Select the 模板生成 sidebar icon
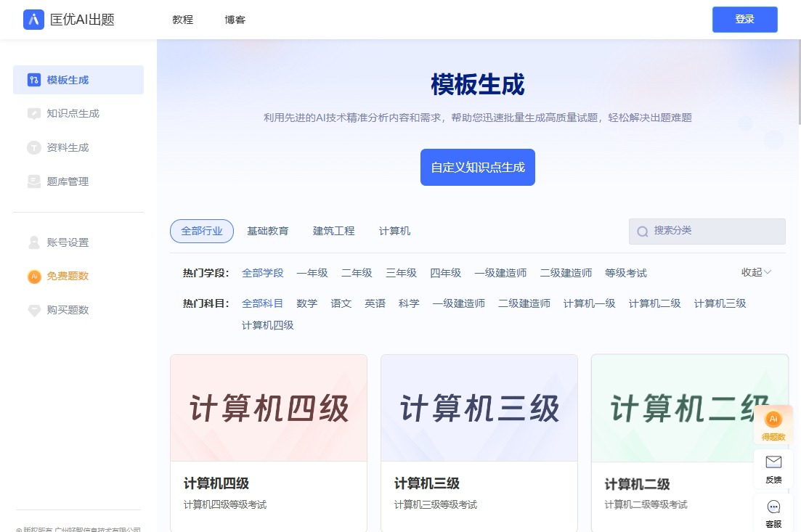Image resolution: width=801 pixels, height=532 pixels. click(33, 80)
